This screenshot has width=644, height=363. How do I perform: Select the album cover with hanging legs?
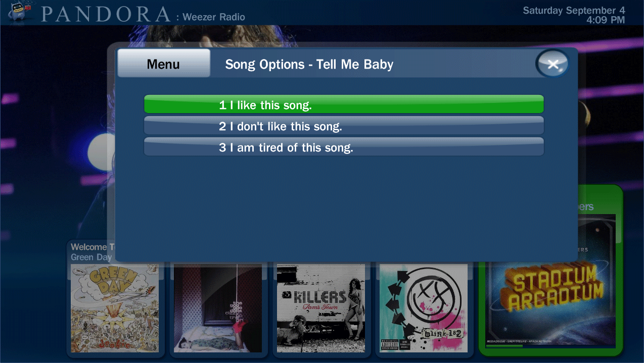pyautogui.click(x=218, y=307)
